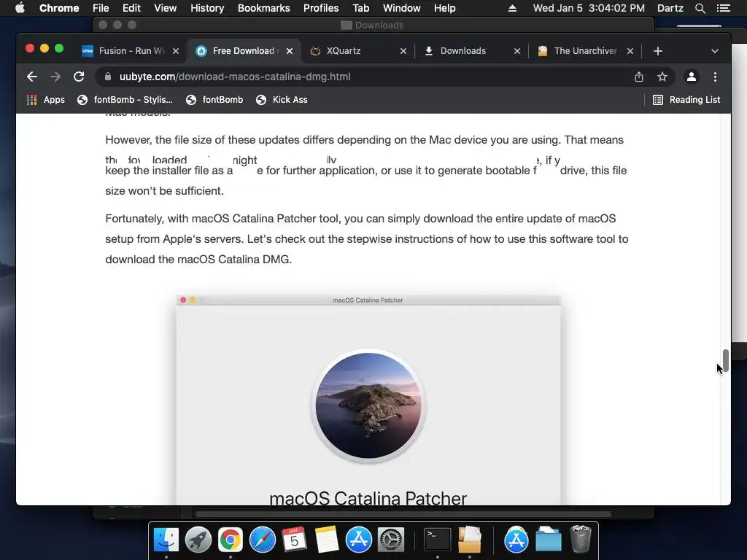Click the eject icon in menu bar
Image resolution: width=747 pixels, height=560 pixels.
coord(512,8)
